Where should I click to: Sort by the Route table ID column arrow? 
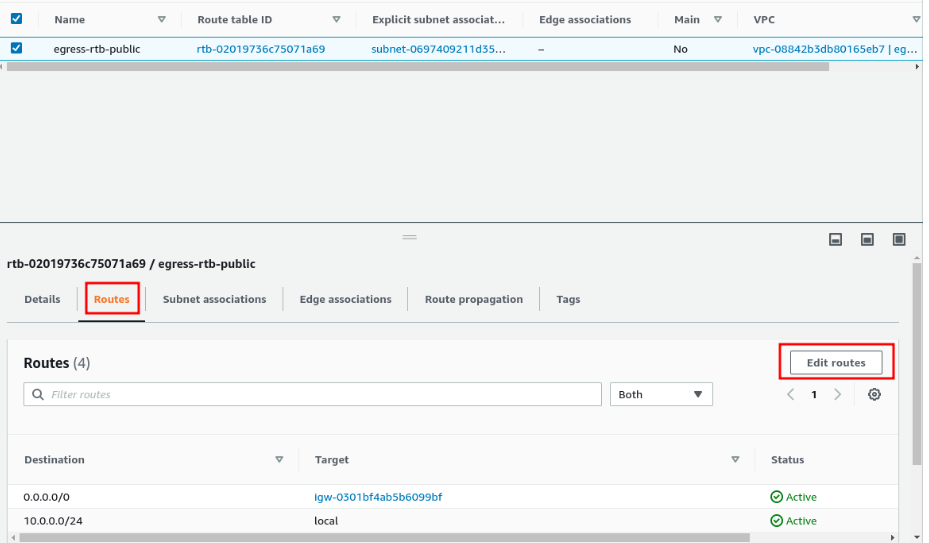click(x=337, y=20)
